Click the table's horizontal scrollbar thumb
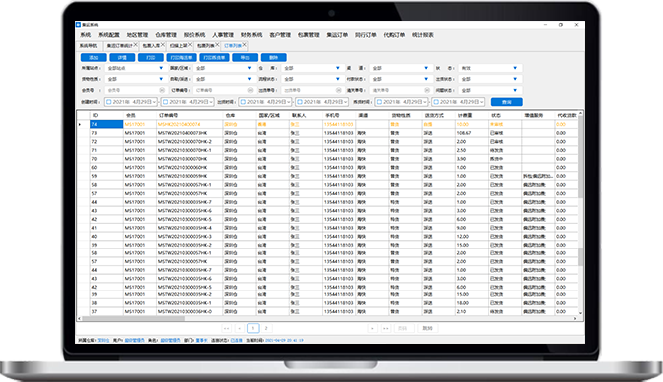This screenshot has width=663, height=382. coord(134,319)
